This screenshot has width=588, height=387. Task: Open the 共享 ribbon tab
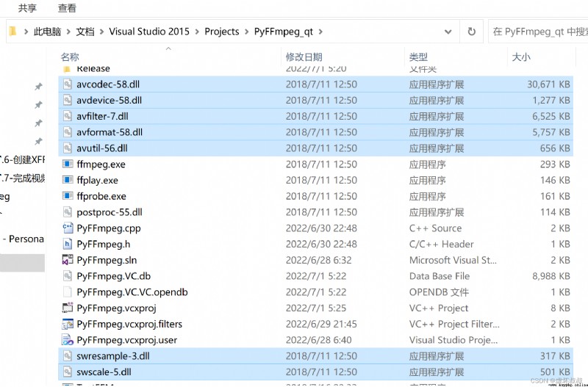click(x=27, y=8)
